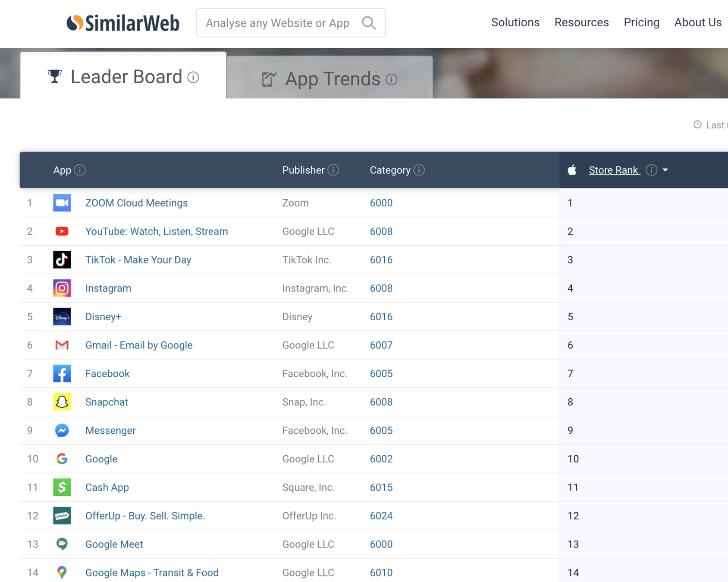Image resolution: width=728 pixels, height=582 pixels.
Task: Click the Category column info icon
Action: pyautogui.click(x=419, y=170)
